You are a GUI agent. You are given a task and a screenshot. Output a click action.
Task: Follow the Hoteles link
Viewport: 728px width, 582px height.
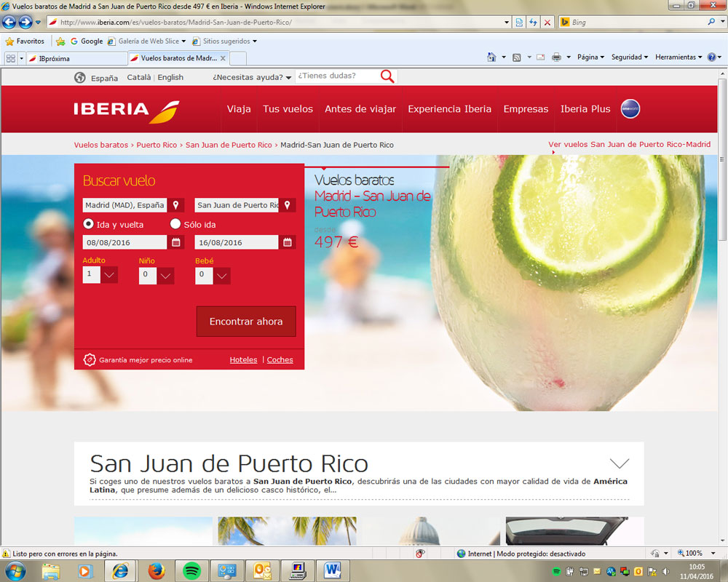[x=243, y=359]
